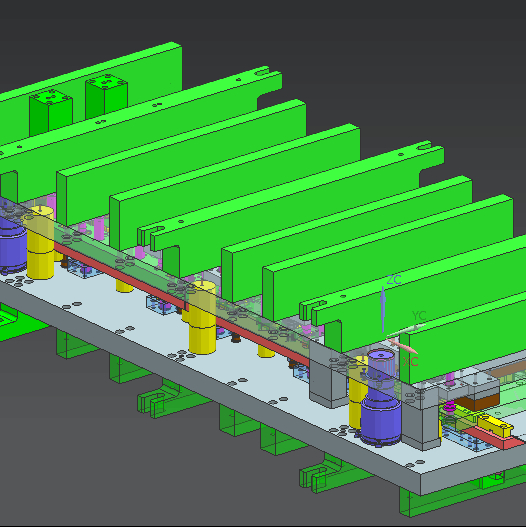Pick the brown block at right side
Image resolution: width=526 pixels, height=527 pixels.
(x=477, y=402)
